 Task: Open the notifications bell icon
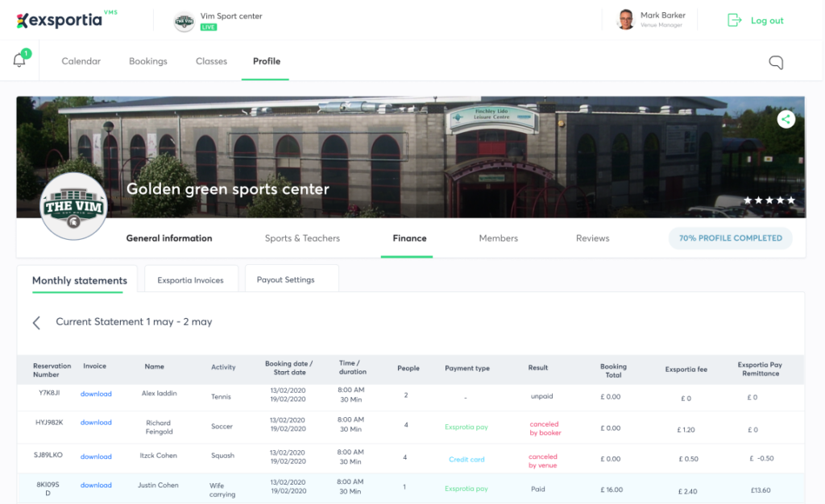point(19,60)
